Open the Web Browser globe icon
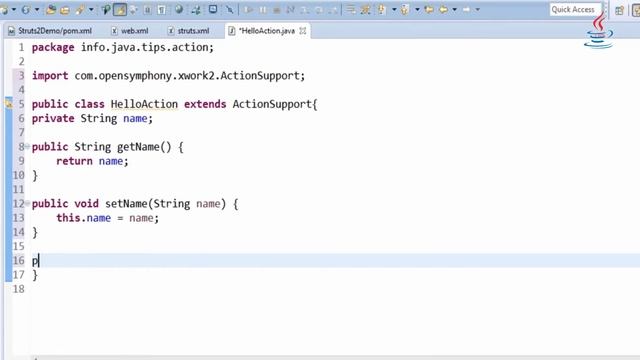 (179, 9)
